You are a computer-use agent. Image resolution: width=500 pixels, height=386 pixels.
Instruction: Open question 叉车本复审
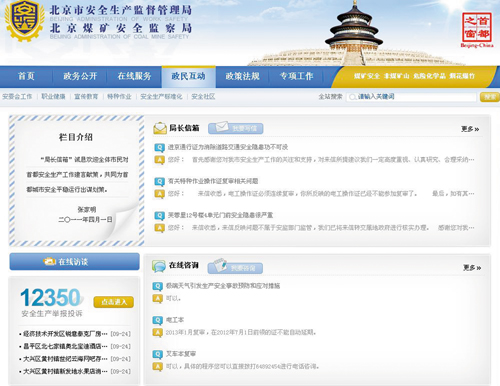tap(181, 354)
